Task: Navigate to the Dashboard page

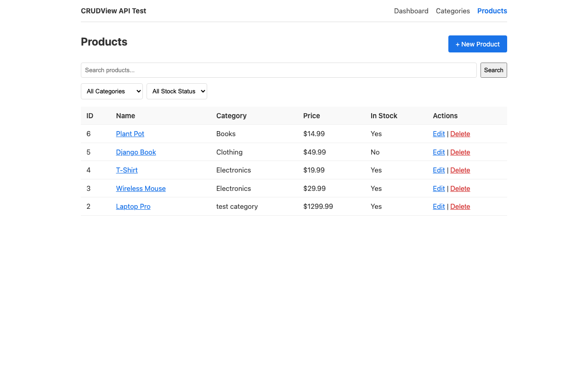Action: 411,11
